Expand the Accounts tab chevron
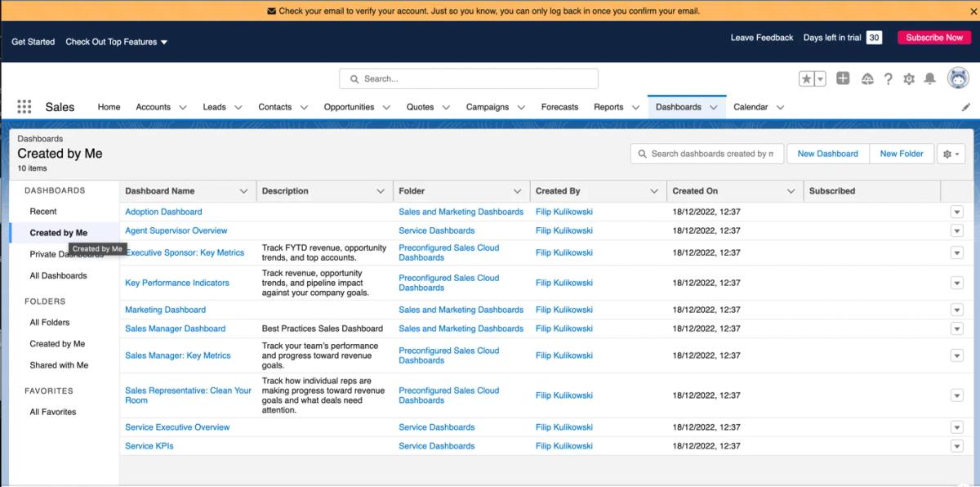980x487 pixels. click(182, 107)
